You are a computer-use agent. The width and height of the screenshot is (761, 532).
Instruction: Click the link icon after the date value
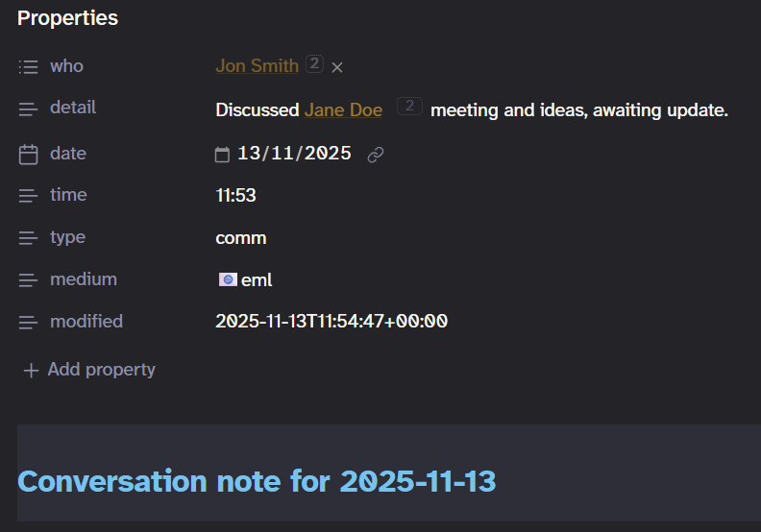[x=376, y=155]
